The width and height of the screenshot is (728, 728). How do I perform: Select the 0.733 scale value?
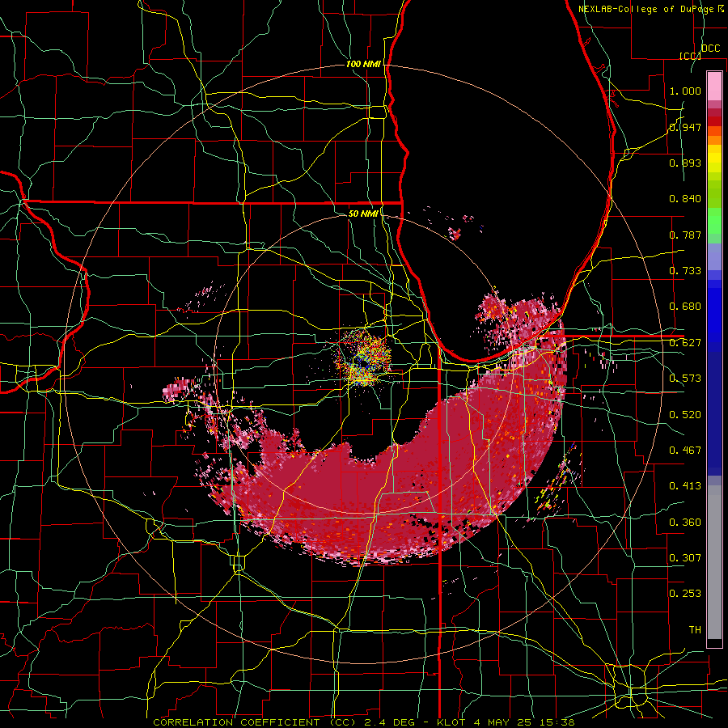coord(685,271)
